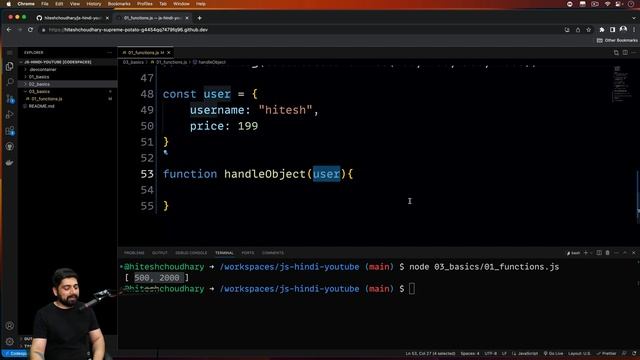Screen dimensions: 640x360
Task: Open the Chrome Bookmarks menu
Action: pyautogui.click(x=119, y=4)
